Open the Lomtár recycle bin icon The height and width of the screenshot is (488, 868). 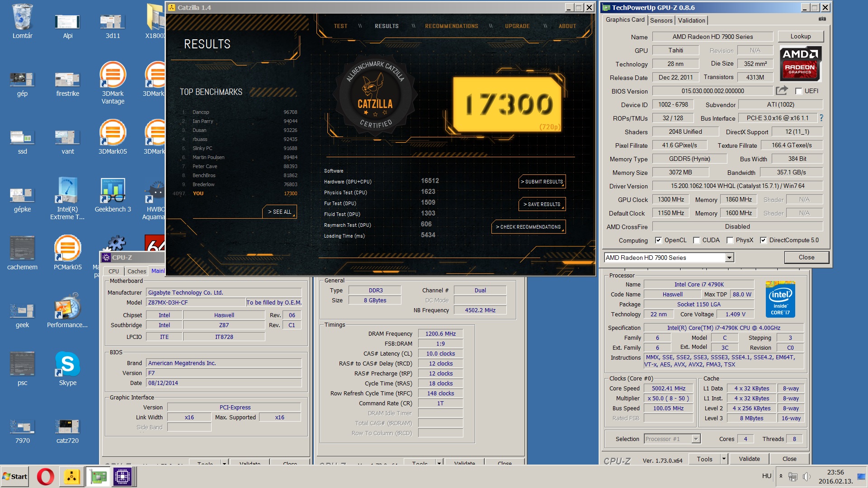(x=22, y=21)
